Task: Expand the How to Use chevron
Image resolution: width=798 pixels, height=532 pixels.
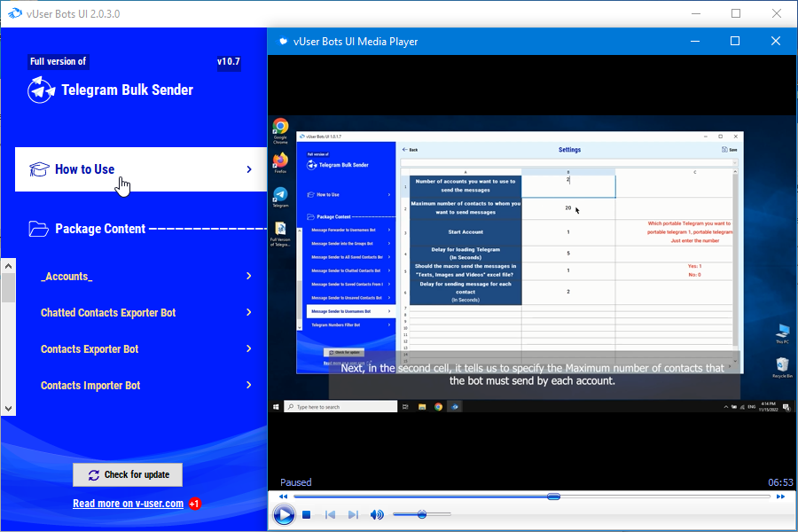Action: [249, 169]
